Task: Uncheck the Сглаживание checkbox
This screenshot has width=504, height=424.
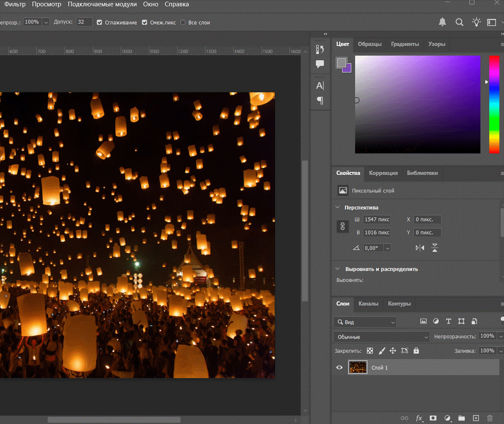Action: tap(100, 22)
